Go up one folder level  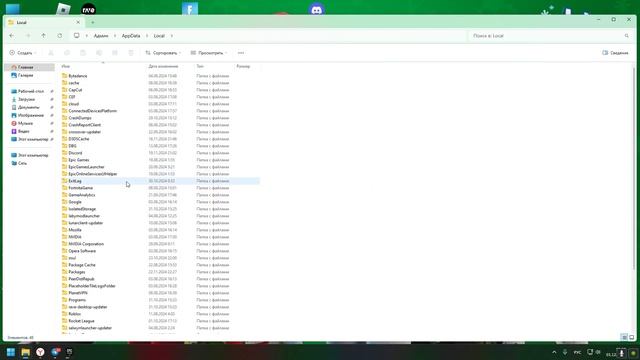44,36
